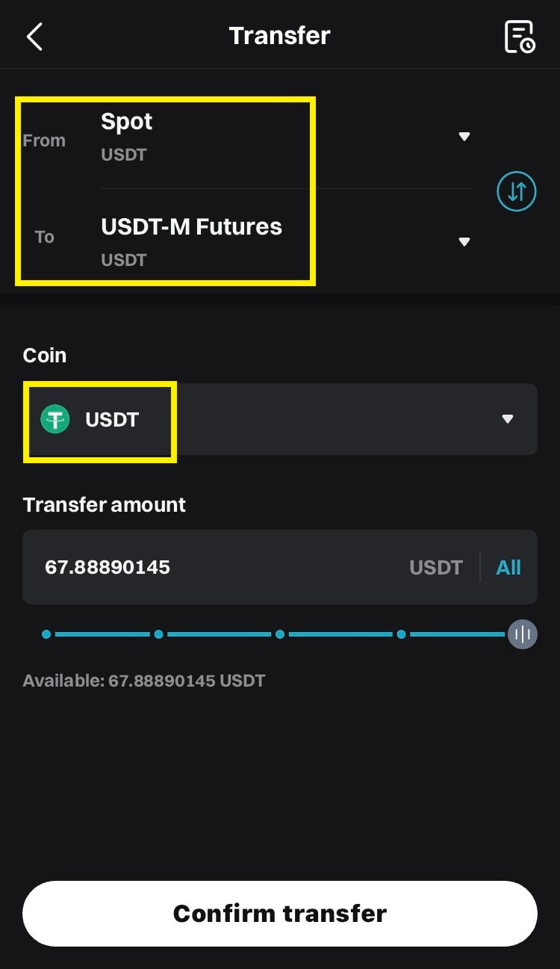Confirm transfer button
This screenshot has width=560, height=969.
(x=280, y=914)
